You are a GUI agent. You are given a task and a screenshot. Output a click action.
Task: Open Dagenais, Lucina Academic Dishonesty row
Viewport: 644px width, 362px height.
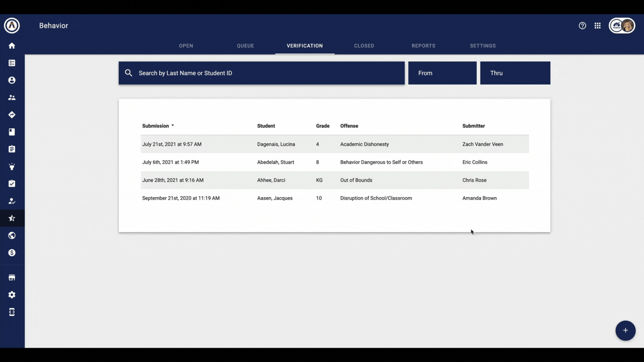[335, 144]
